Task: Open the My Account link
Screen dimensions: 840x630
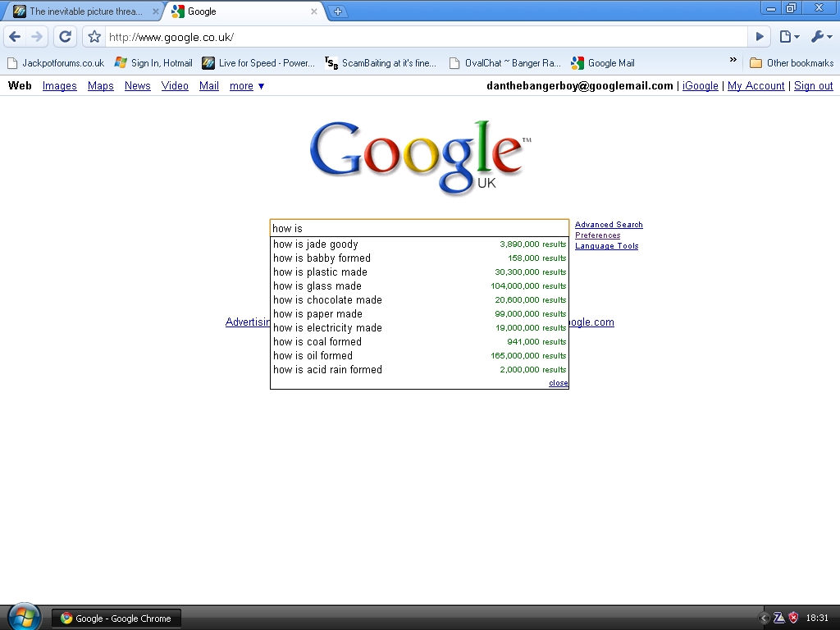Action: 756,85
